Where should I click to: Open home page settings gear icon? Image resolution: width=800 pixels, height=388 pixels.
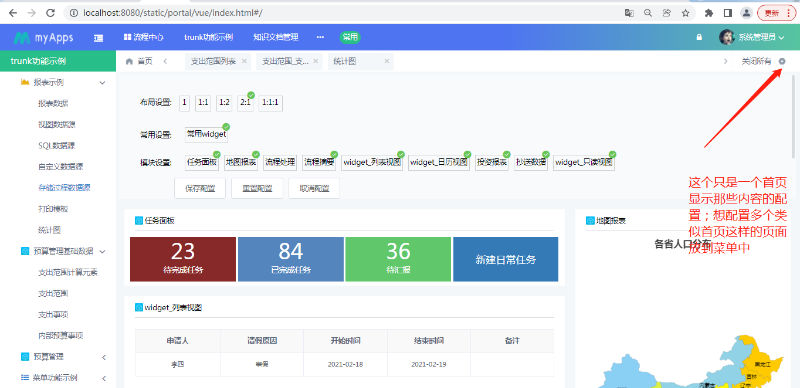click(782, 61)
